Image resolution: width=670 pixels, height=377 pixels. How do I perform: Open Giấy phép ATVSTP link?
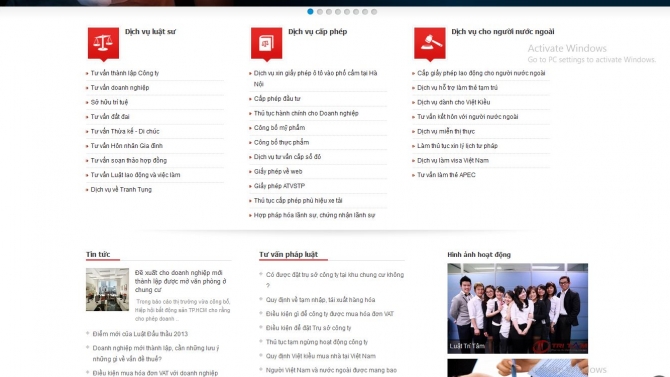click(x=279, y=186)
